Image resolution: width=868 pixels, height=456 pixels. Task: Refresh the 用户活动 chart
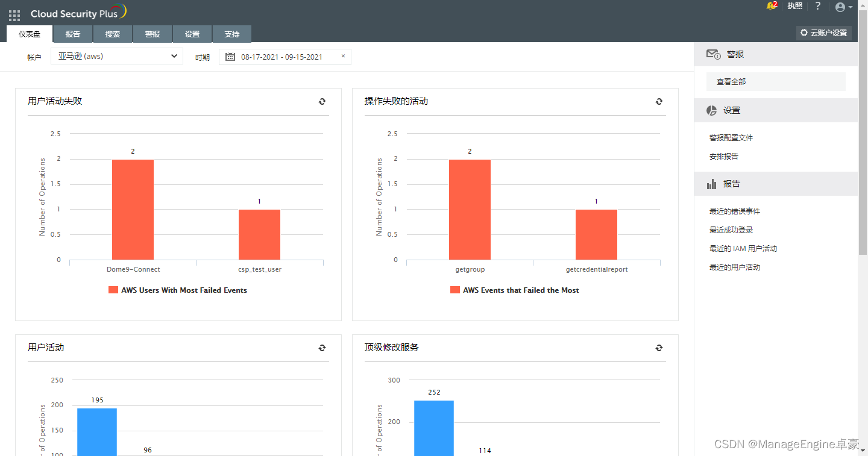[322, 348]
